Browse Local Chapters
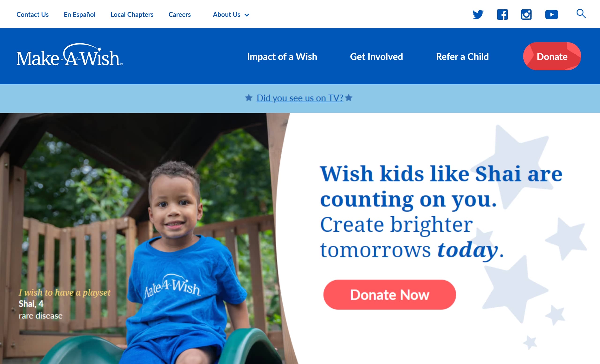600x364 pixels. [x=132, y=15]
